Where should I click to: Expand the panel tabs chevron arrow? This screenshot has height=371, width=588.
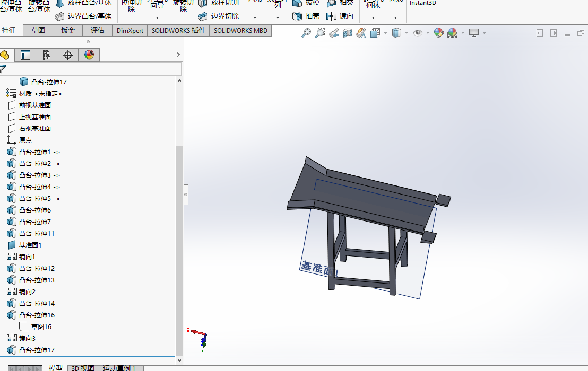pyautogui.click(x=178, y=55)
